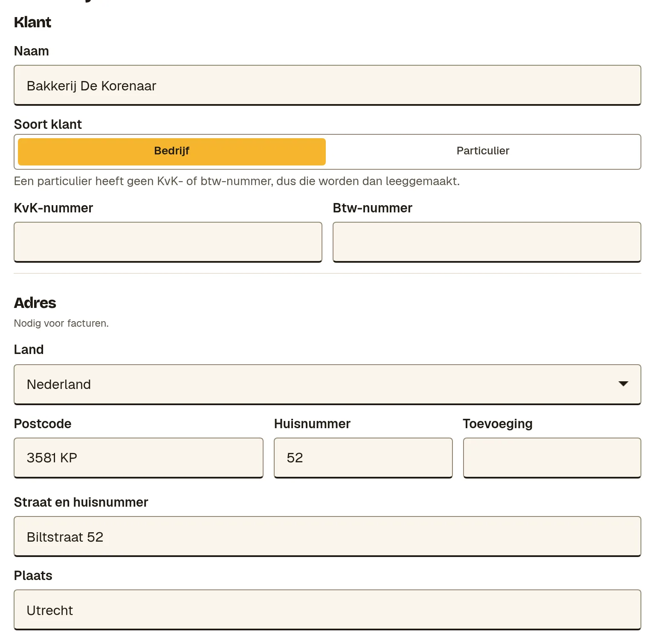655x644 pixels.
Task: Click the 'Nodig voor facturen.' note
Action: point(61,323)
